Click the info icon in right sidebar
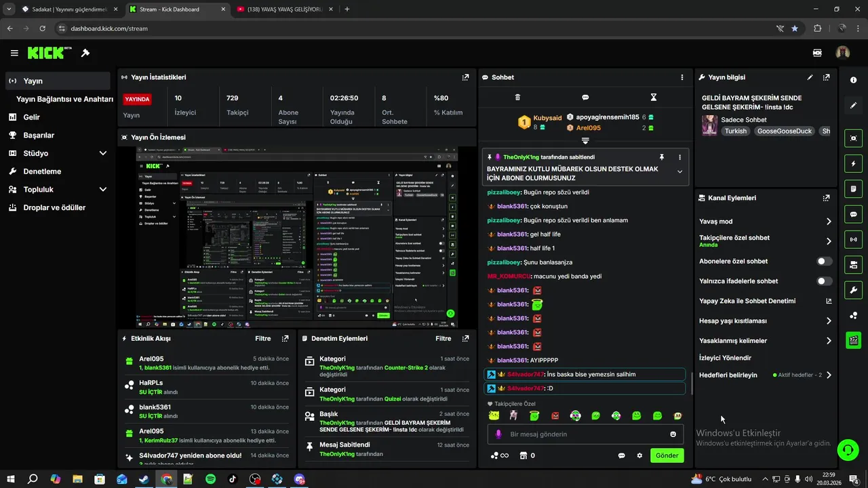Image resolution: width=868 pixels, height=488 pixels. point(853,80)
